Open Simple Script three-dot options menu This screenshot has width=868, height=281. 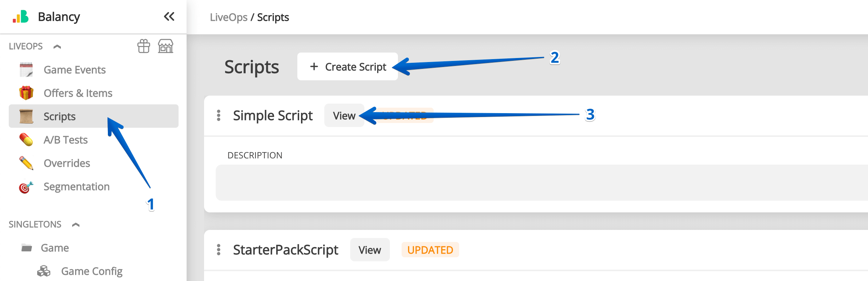(219, 115)
